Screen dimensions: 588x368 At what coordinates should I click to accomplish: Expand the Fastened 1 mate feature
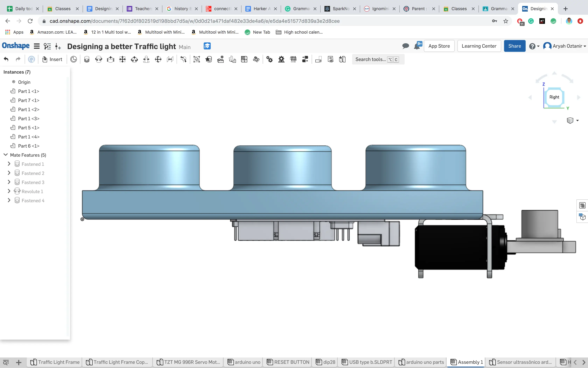[x=9, y=164]
